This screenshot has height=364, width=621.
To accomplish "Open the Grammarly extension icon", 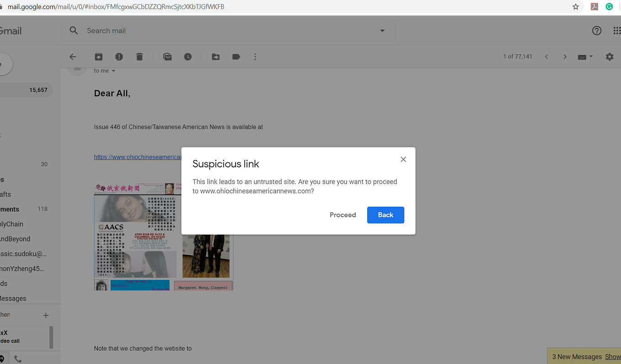I will tap(609, 6).
